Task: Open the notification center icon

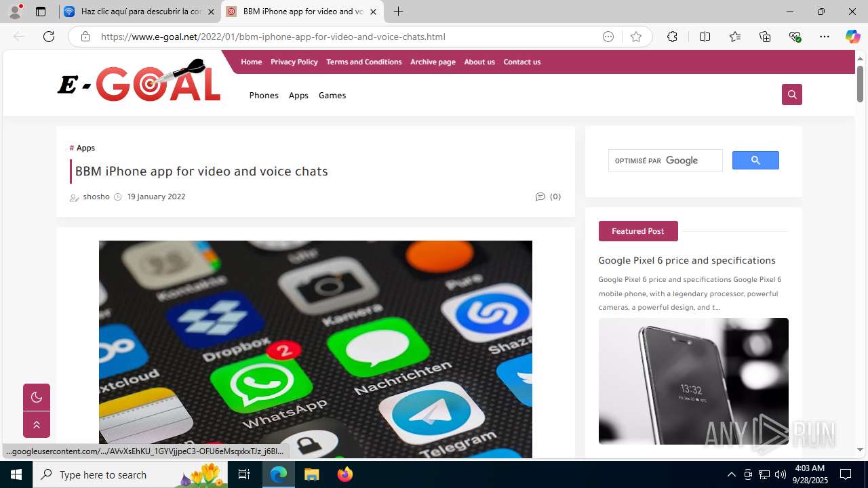Action: (846, 474)
